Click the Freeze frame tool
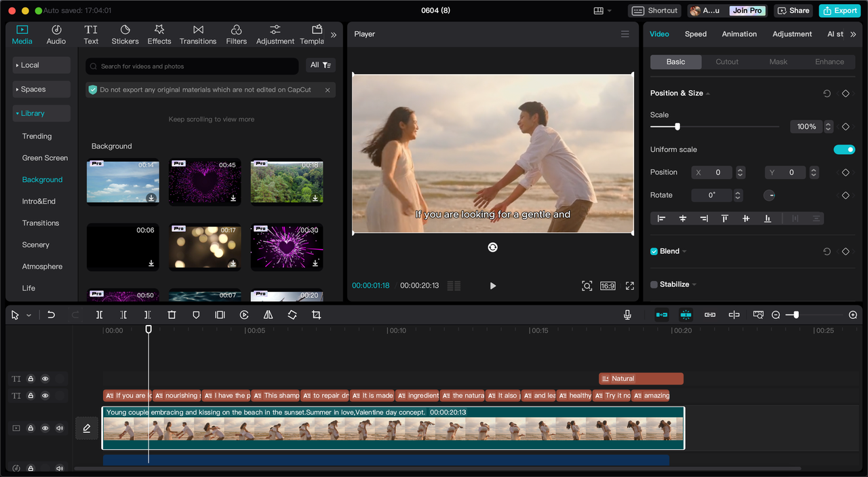This screenshot has width=868, height=477. click(220, 315)
